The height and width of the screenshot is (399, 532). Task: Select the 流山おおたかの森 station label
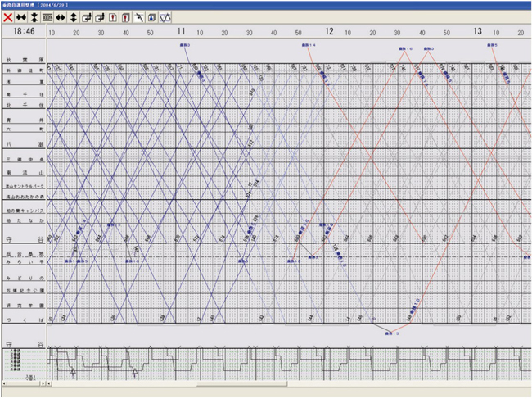pos(25,197)
